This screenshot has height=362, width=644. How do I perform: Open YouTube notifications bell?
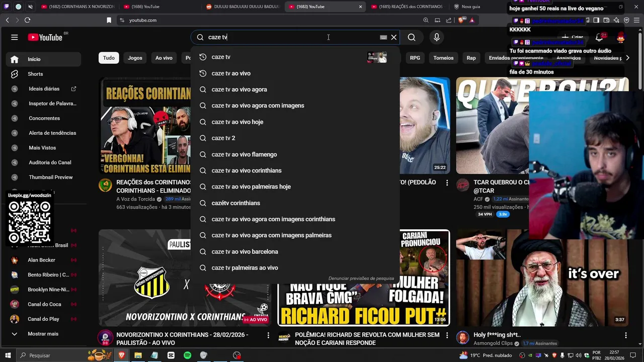pos(599,37)
